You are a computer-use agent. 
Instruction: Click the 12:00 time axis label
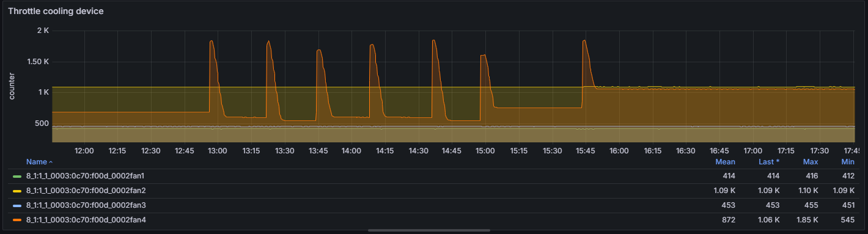click(84, 150)
